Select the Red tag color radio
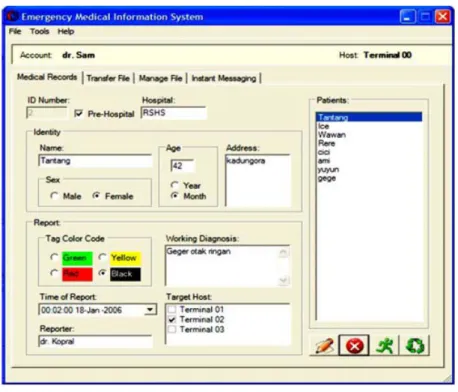This screenshot has height=392, width=458. (x=54, y=273)
